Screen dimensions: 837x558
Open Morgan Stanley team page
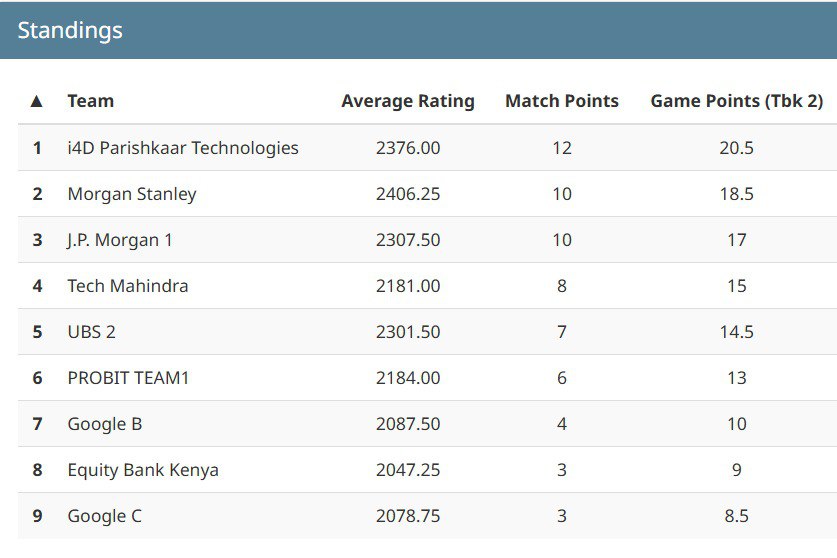131,194
